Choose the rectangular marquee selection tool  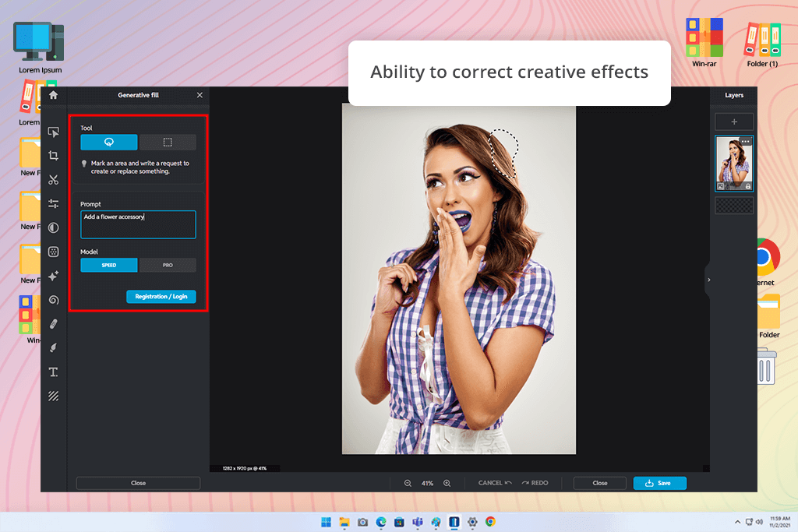(168, 142)
